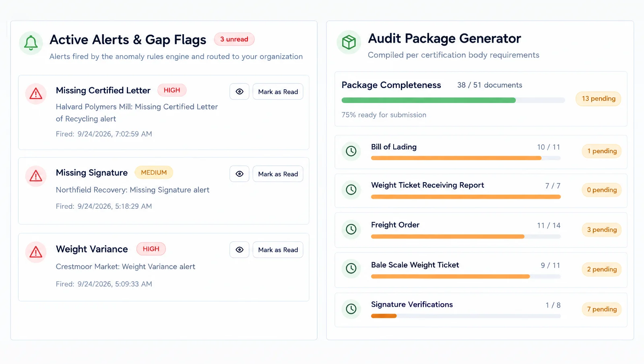The image size is (644, 364).
Task: Click the Audit Package Generator heading
Action: 444,38
